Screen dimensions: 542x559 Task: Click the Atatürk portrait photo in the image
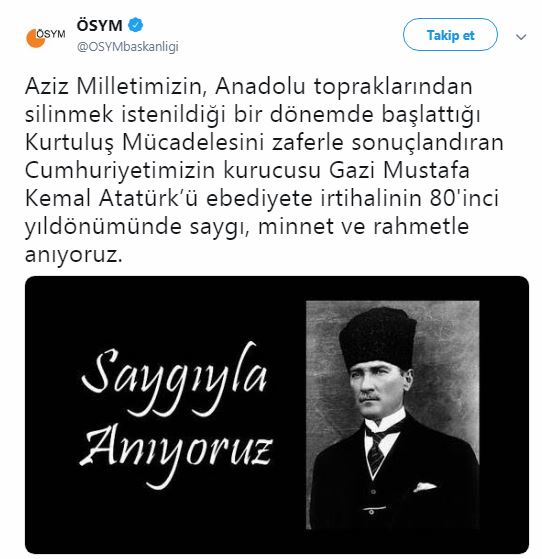tap(393, 415)
